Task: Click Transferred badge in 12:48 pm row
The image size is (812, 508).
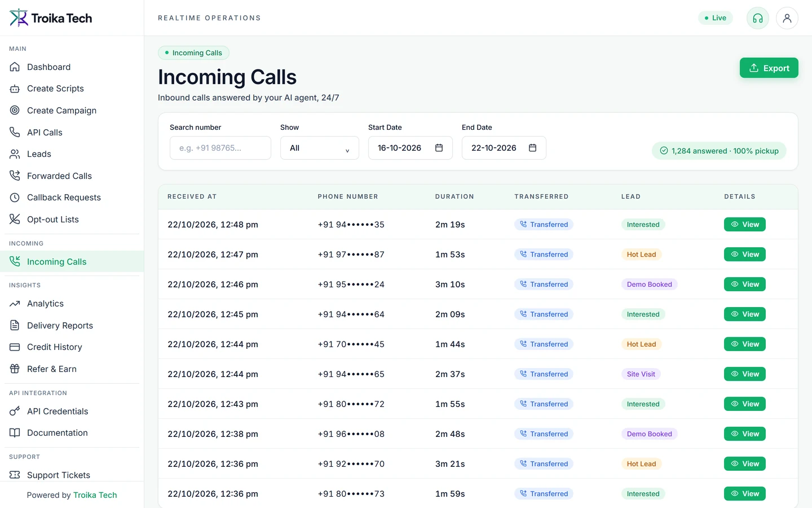Action: (x=544, y=224)
